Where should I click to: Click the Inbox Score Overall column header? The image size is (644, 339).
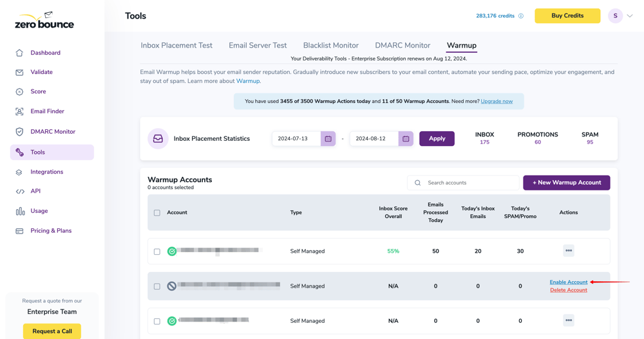(393, 212)
